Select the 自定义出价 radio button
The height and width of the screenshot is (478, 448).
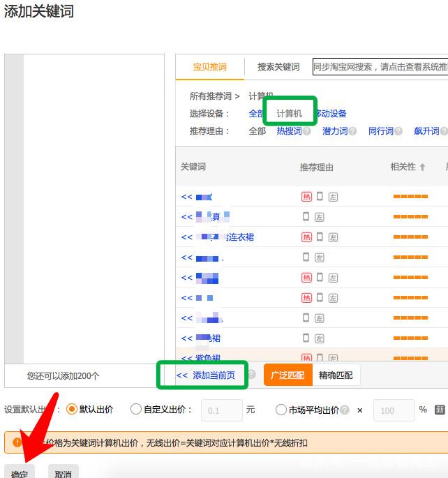pyautogui.click(x=136, y=409)
